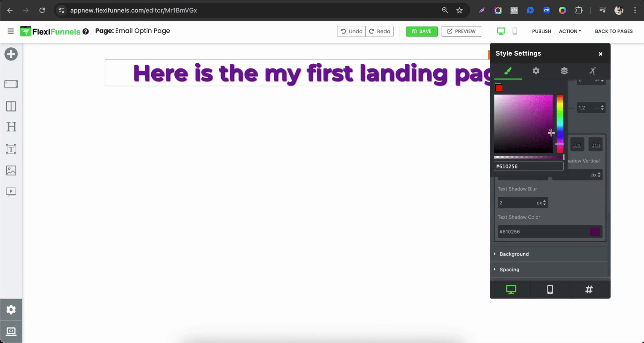Switch to desktop view in top toolbar

pyautogui.click(x=501, y=31)
